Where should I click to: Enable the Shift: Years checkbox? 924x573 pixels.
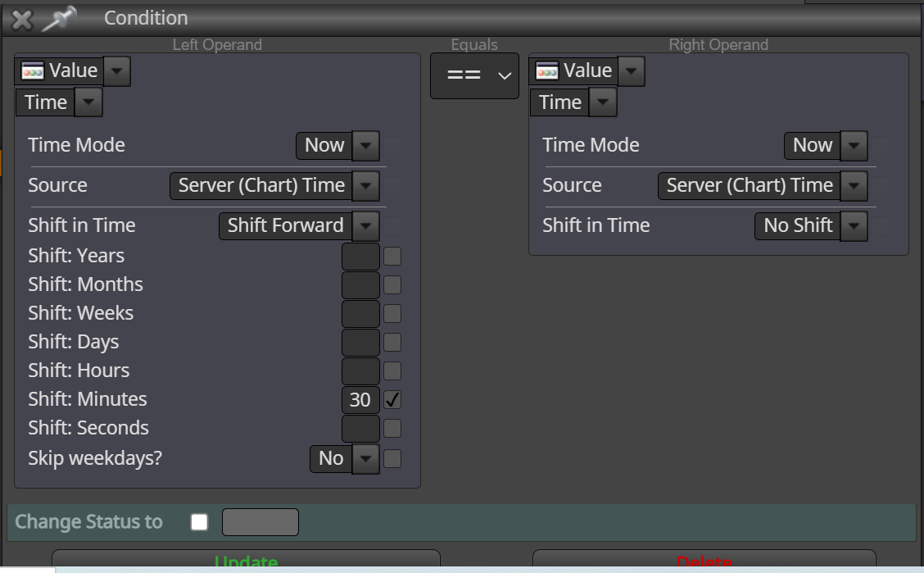click(392, 256)
